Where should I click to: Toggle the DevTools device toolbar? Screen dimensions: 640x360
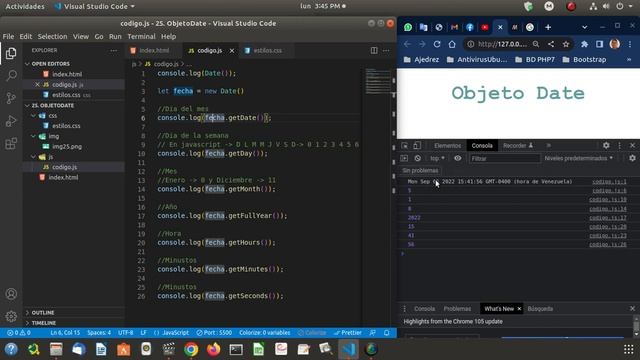tap(417, 146)
